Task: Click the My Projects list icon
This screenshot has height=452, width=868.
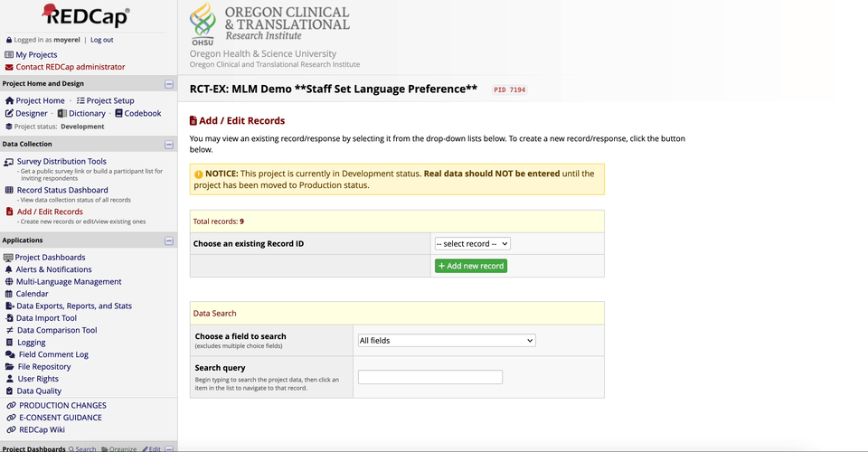Action: (9, 55)
